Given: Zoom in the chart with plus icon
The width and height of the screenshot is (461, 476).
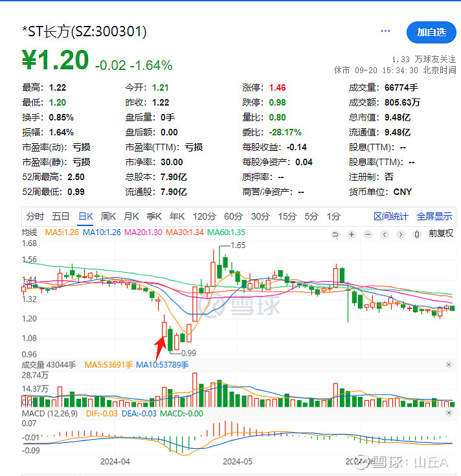Looking at the screenshot, I should [352, 234].
